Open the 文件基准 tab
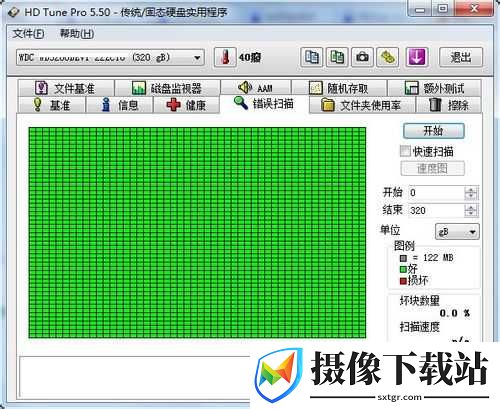500x409 pixels. 66,88
